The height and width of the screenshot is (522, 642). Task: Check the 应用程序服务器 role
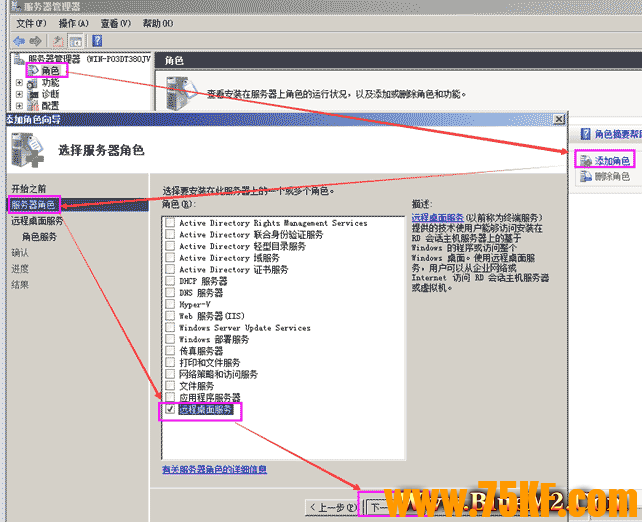(170, 397)
